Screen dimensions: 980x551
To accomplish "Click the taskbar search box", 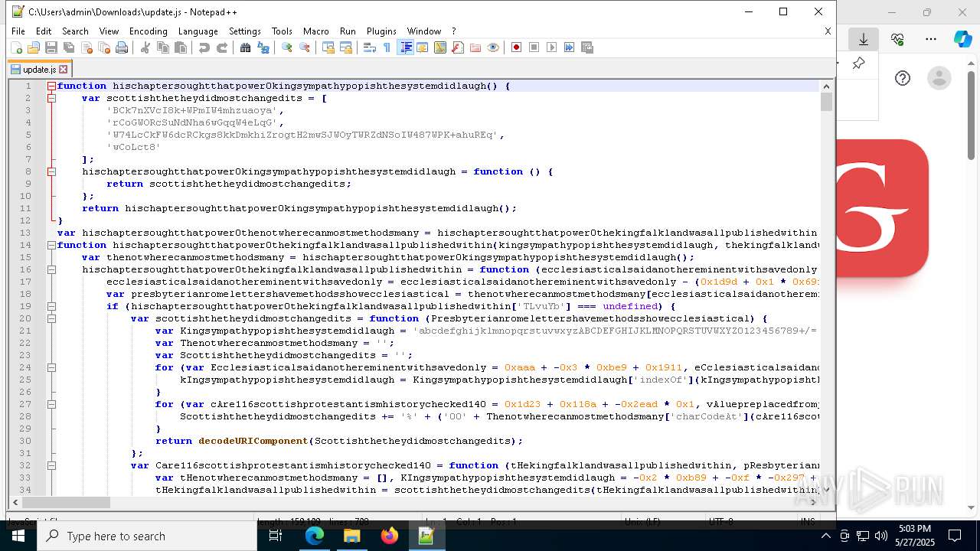I will (147, 536).
